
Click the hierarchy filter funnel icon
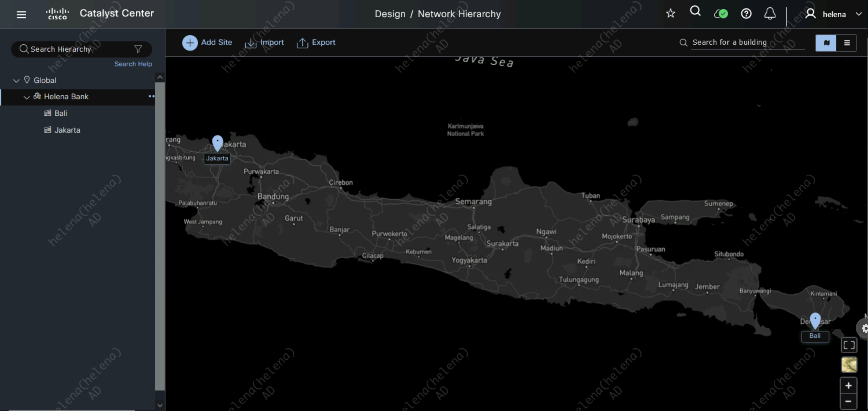pyautogui.click(x=138, y=49)
